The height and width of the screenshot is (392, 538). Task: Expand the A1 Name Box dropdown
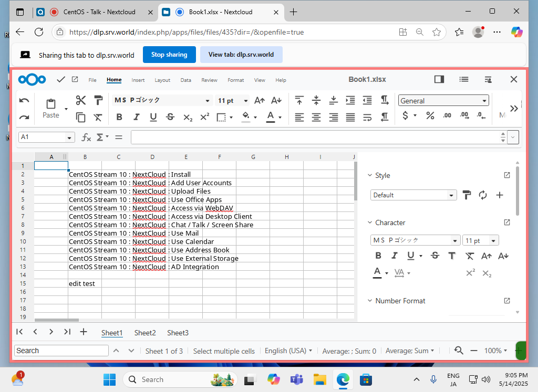[x=69, y=137]
